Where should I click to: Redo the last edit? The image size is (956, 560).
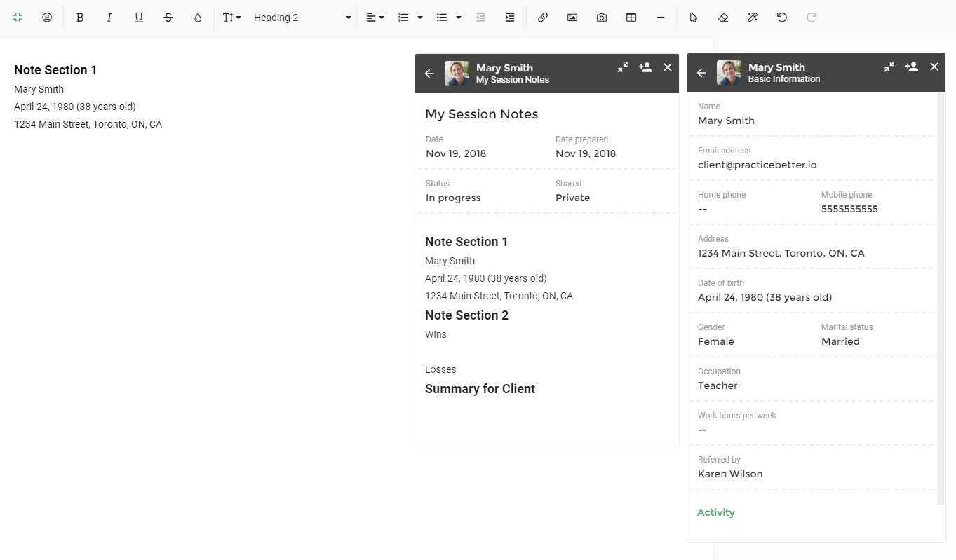point(812,18)
